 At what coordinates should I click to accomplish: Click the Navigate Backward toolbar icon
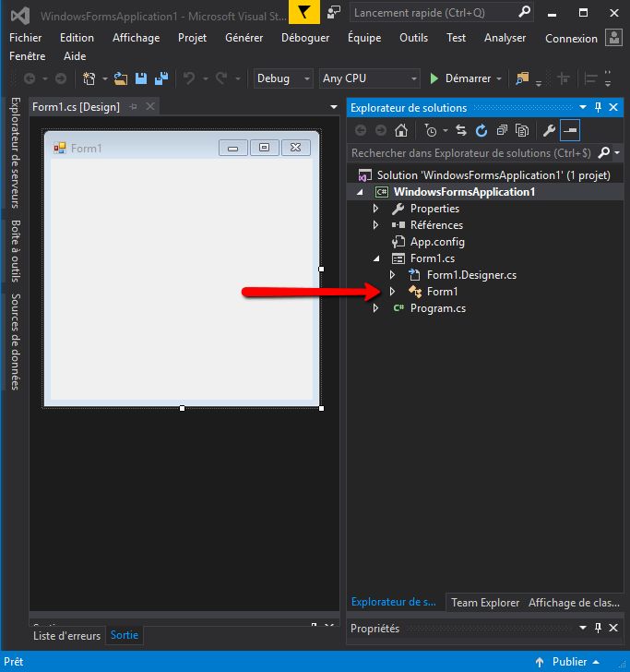tap(30, 78)
